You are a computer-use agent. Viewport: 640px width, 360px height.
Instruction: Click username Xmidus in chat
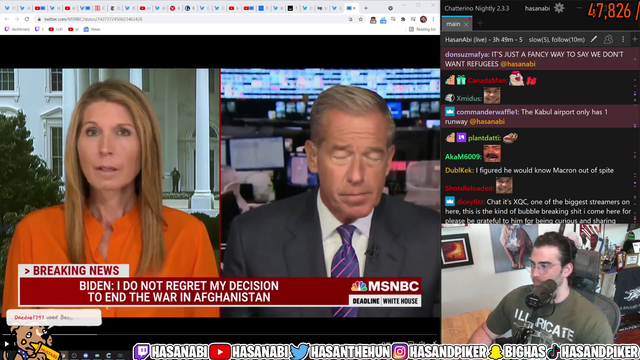tap(469, 98)
